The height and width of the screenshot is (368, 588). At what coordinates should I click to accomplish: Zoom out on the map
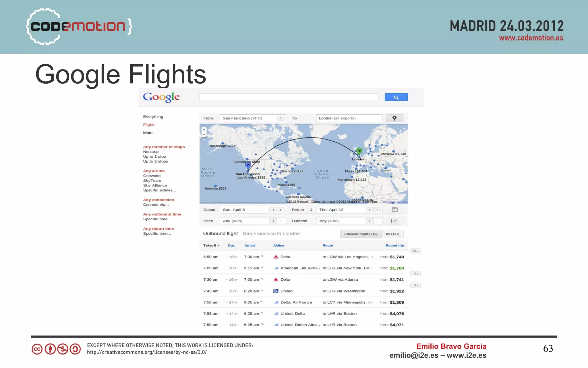(x=204, y=134)
